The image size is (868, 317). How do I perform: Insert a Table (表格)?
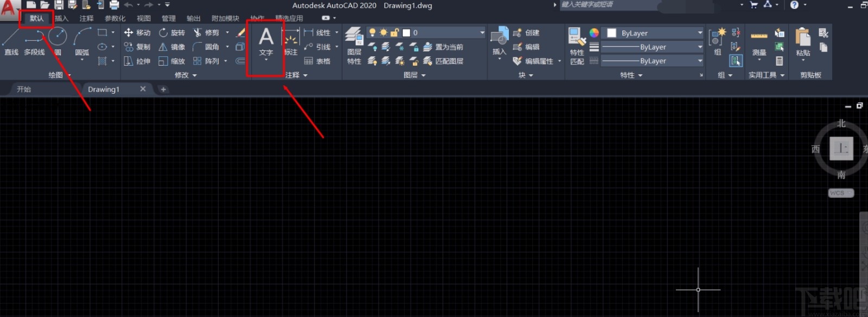pyautogui.click(x=318, y=61)
